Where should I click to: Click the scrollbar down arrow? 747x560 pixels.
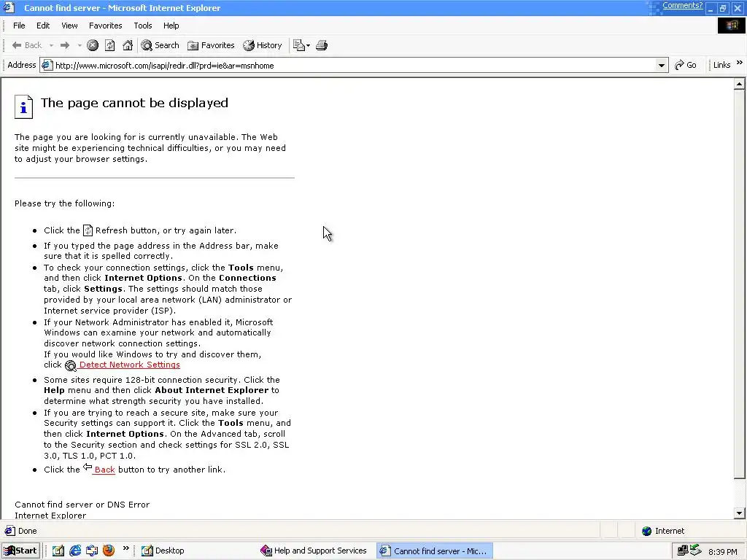tap(739, 513)
